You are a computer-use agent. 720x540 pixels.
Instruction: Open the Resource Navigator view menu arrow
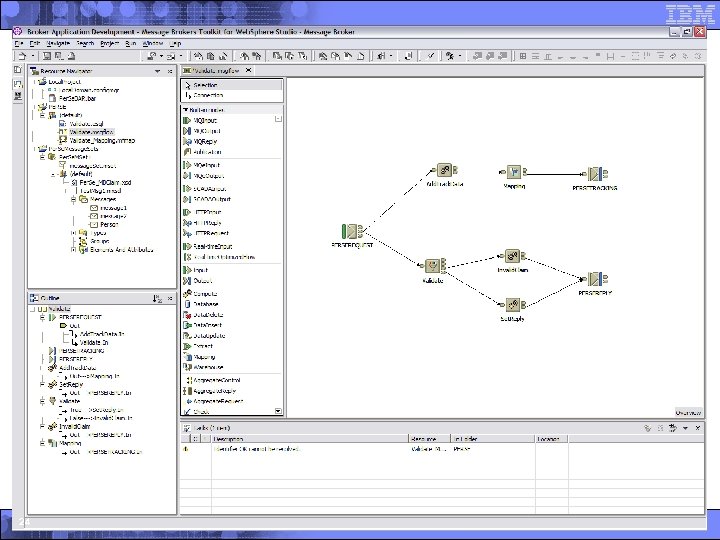[158, 71]
